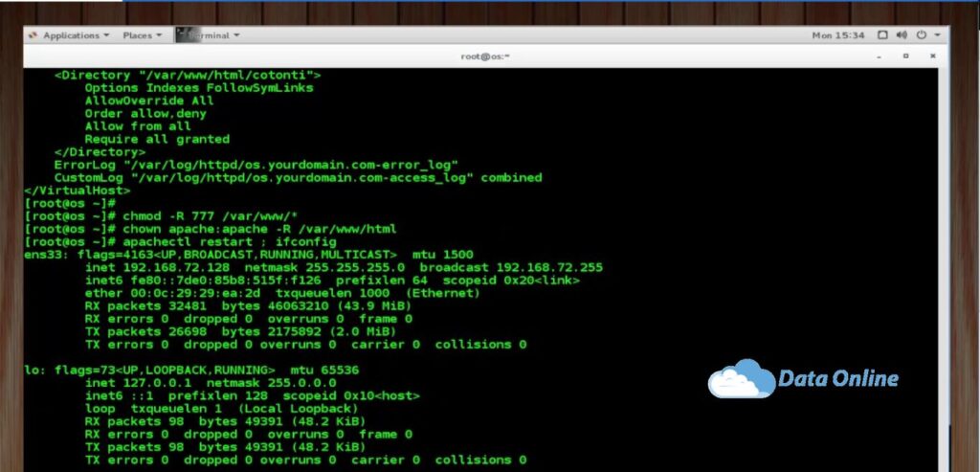
Task: Click the loop txqueuelen 1 line
Action: (x=221, y=409)
